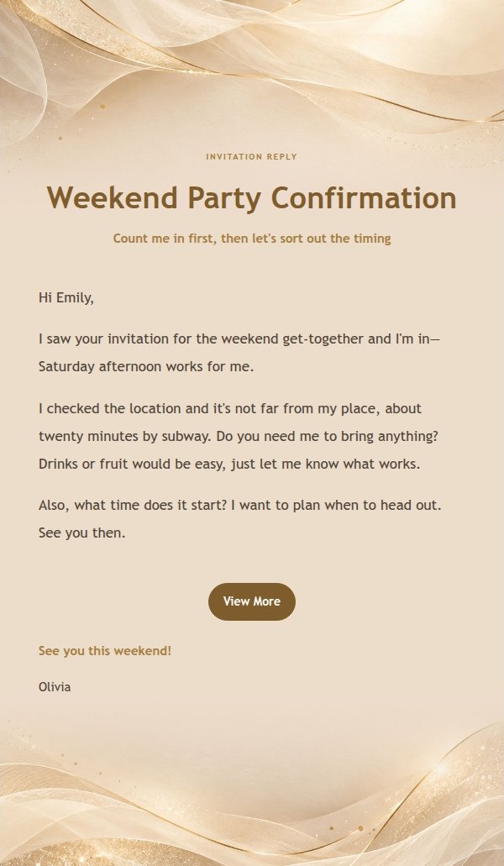The image size is (504, 866).
Task: Click the "Count me in first" subtitle
Action: tap(252, 239)
